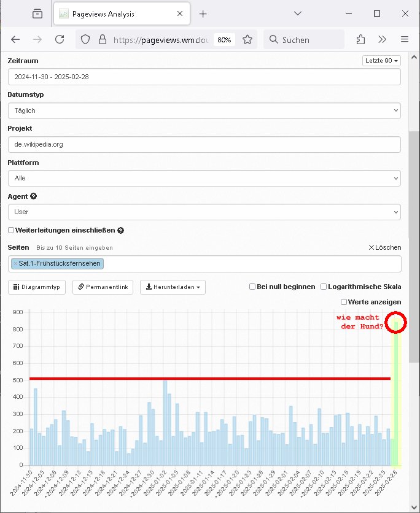
Task: Open the Agent User dropdown
Action: [x=204, y=212]
